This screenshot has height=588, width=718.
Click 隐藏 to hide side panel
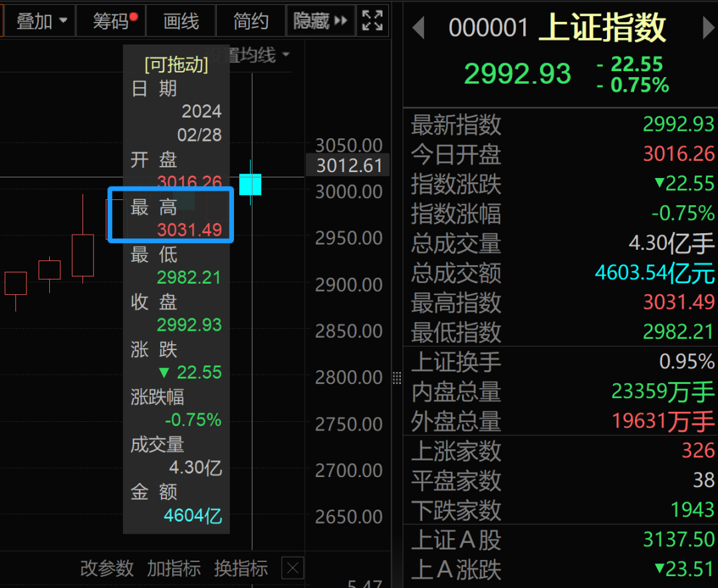320,21
